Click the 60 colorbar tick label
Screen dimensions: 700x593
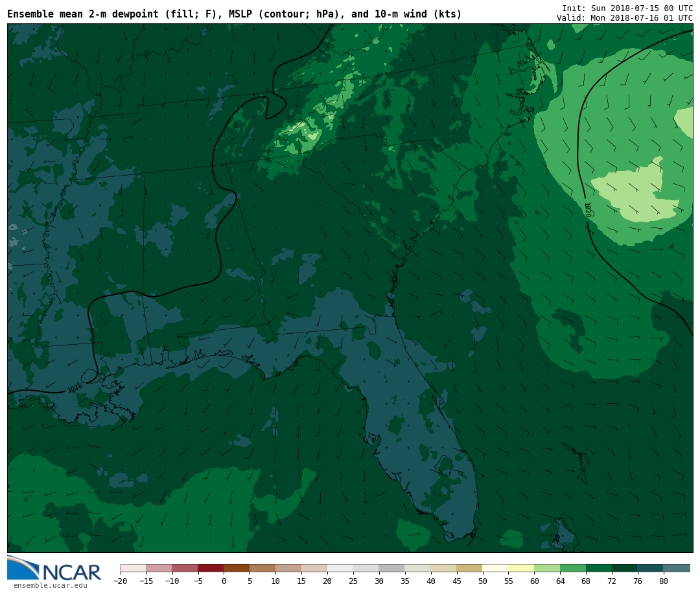tap(535, 581)
